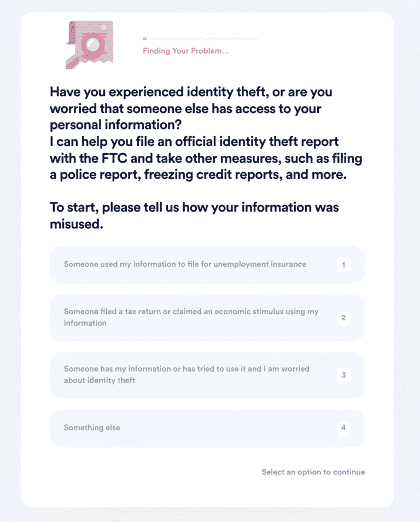Click the number 1 badge on first option
This screenshot has height=522, width=420.
(343, 265)
